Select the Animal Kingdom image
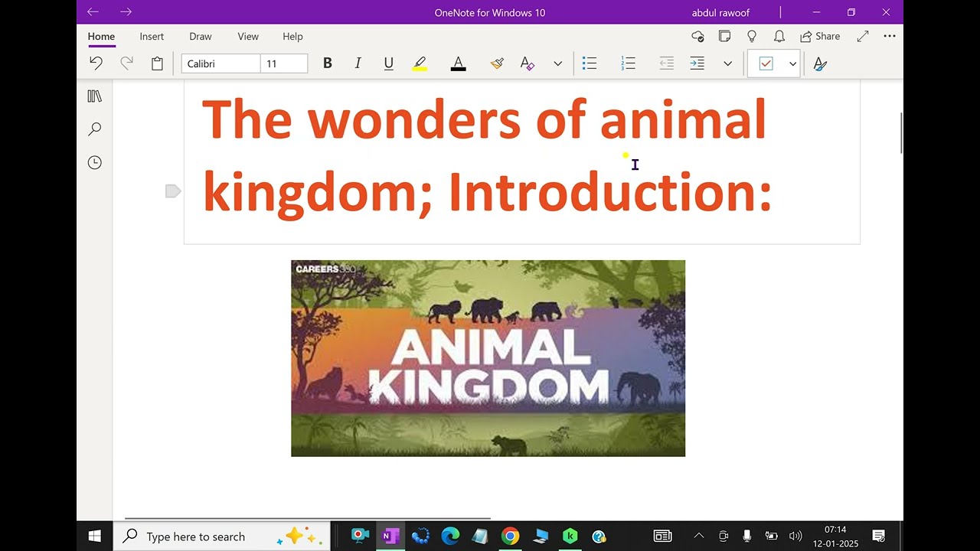Viewport: 980px width, 551px height. (488, 358)
